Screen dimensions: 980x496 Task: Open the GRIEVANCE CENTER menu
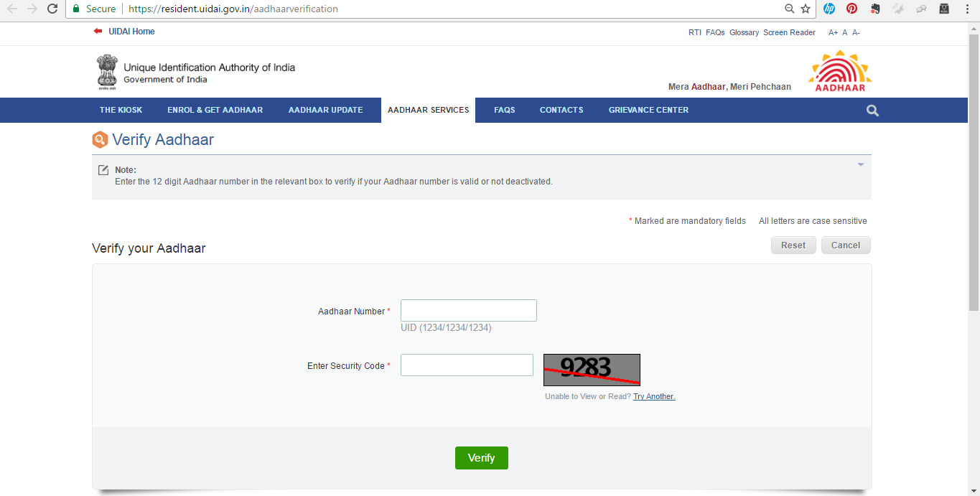pyautogui.click(x=648, y=110)
